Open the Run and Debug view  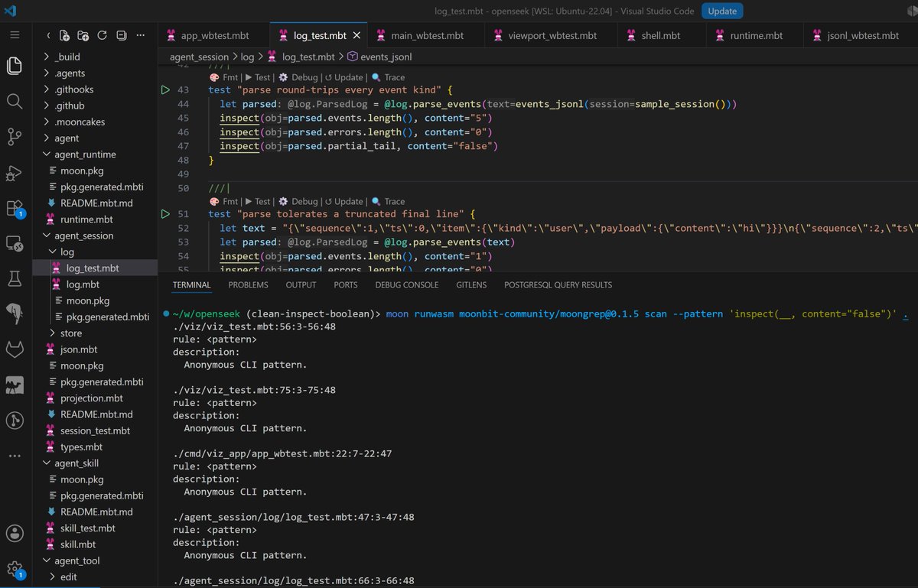[x=14, y=173]
